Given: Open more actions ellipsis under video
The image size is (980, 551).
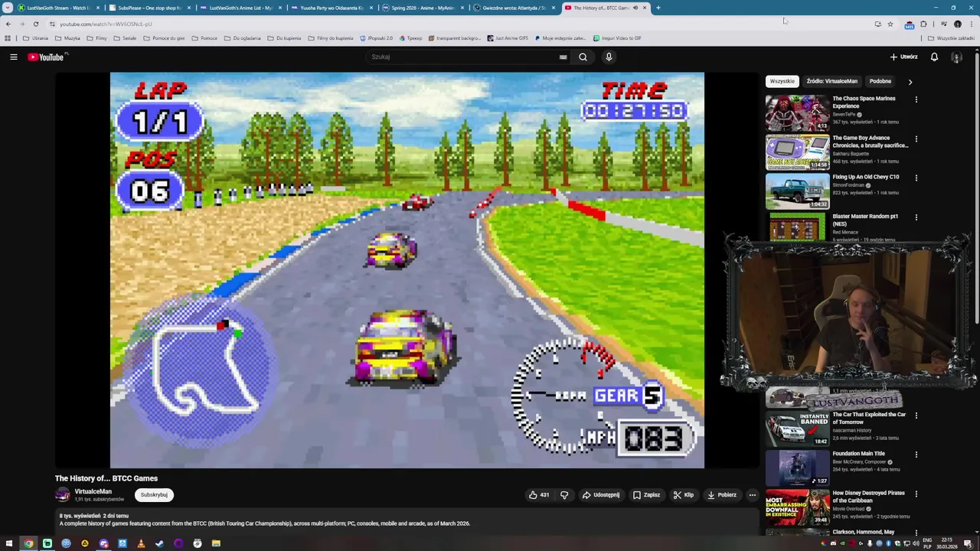Looking at the screenshot, I should pyautogui.click(x=752, y=494).
